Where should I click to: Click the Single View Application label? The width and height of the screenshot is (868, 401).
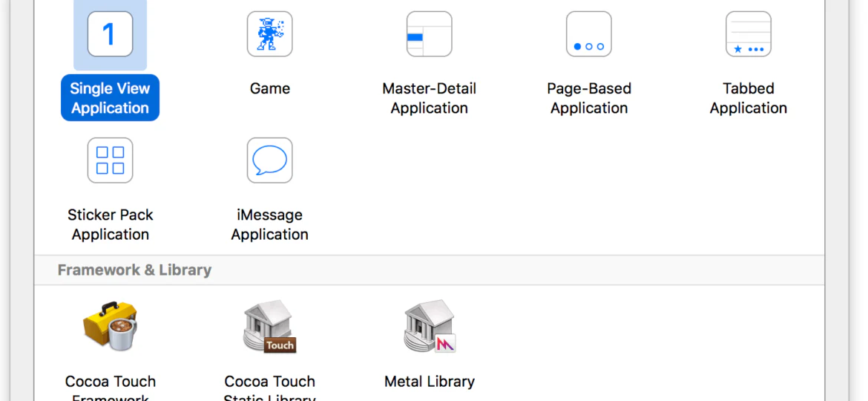coord(110,98)
